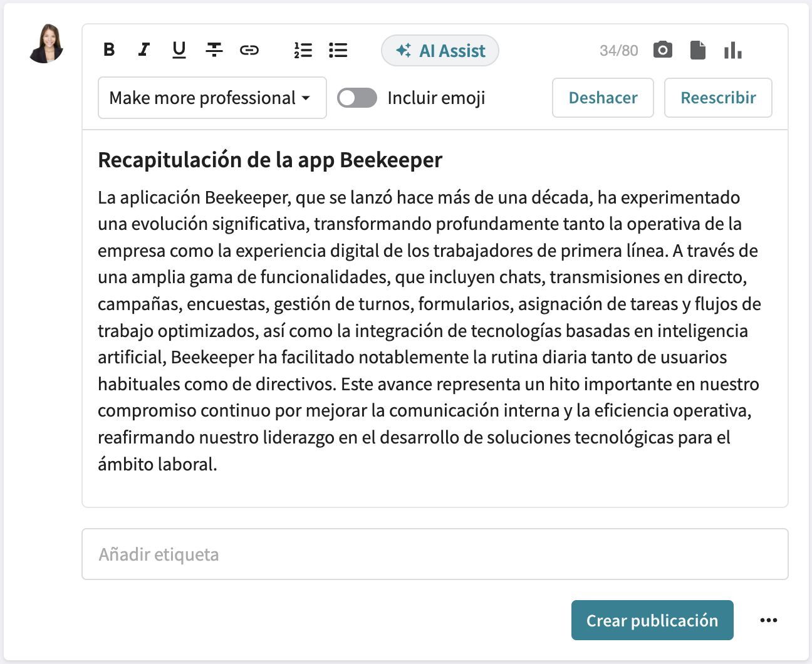Enable the Incluir emoji toggle
Viewport: 812px width, 664px height.
point(357,98)
